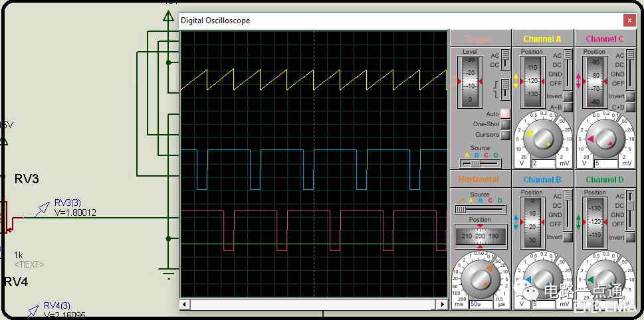Click the Horizontal timebase knob
The width and height of the screenshot is (644, 320).
tap(479, 279)
